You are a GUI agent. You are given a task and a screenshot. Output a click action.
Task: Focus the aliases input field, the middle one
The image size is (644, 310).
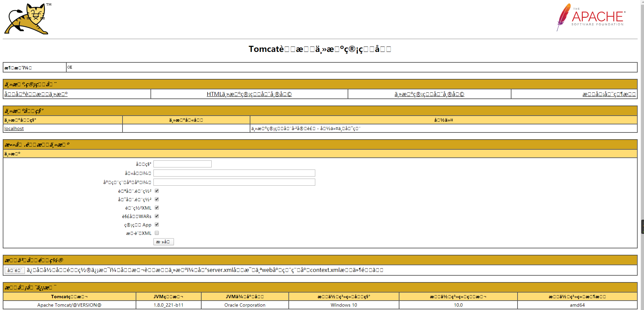pos(234,173)
